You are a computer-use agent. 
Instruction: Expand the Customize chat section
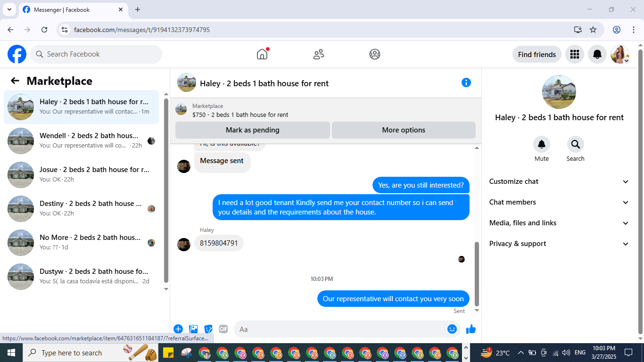[559, 181]
